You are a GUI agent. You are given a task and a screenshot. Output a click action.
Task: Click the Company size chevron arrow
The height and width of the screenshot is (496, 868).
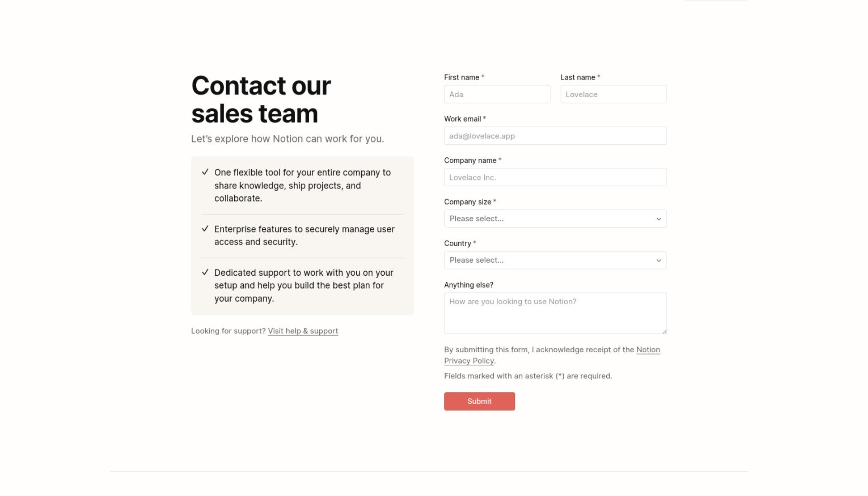(x=659, y=219)
